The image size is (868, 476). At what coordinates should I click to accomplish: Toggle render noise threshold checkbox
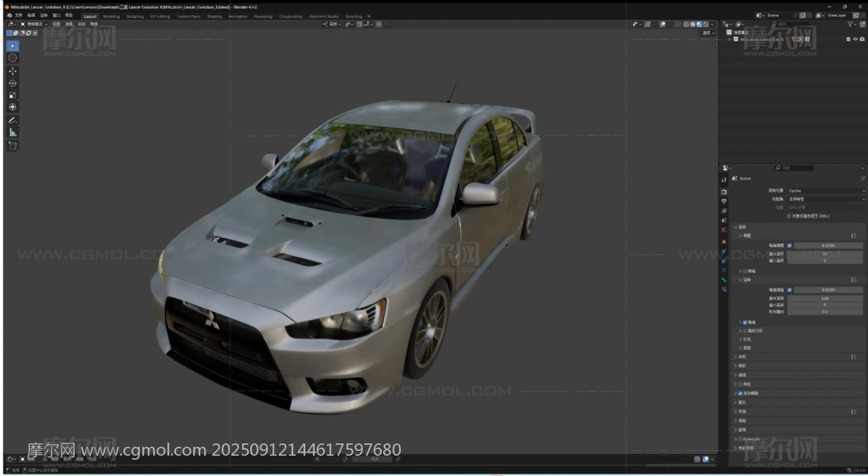(789, 290)
